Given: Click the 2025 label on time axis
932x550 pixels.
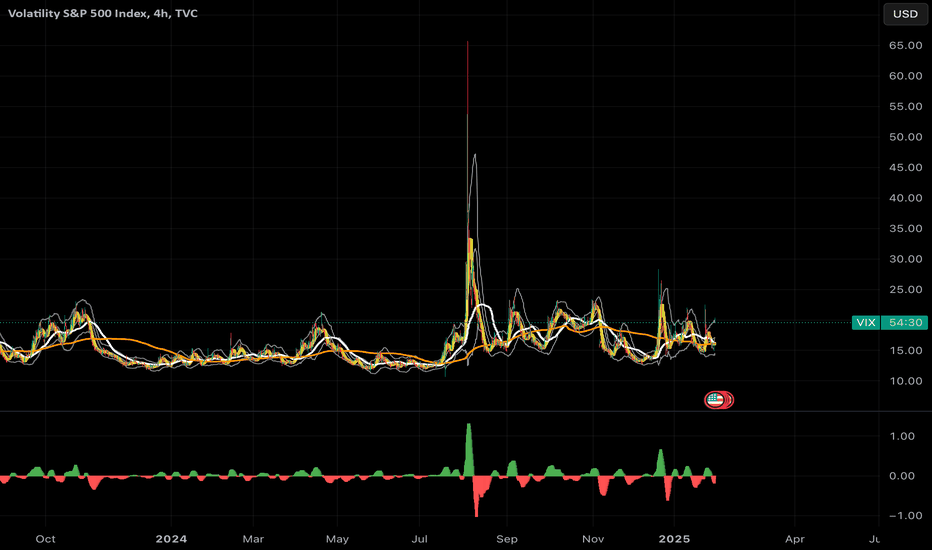Looking at the screenshot, I should pos(675,539).
